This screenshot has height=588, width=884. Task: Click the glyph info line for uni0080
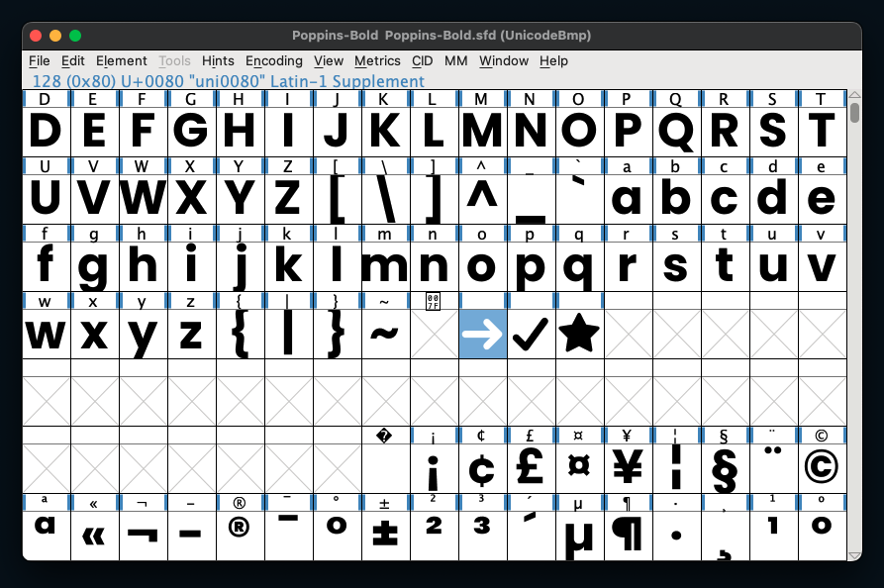229,81
